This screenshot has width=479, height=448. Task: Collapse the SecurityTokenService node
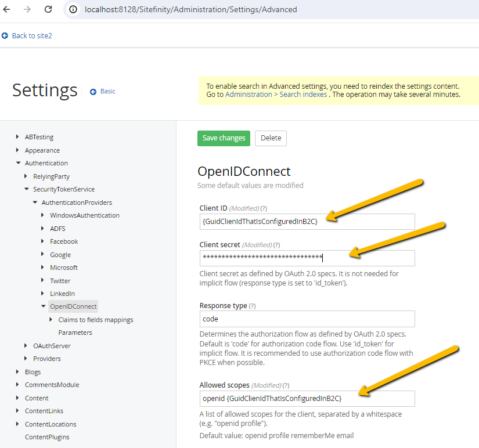click(26, 189)
